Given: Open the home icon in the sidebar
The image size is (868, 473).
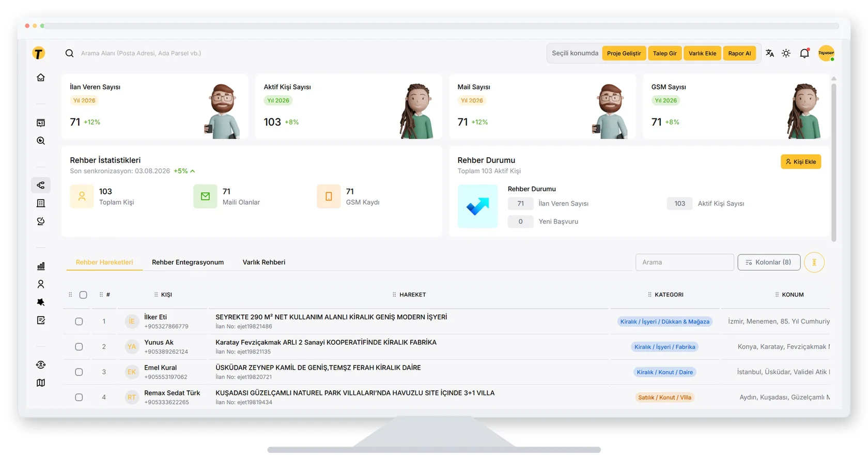Looking at the screenshot, I should click(x=41, y=78).
